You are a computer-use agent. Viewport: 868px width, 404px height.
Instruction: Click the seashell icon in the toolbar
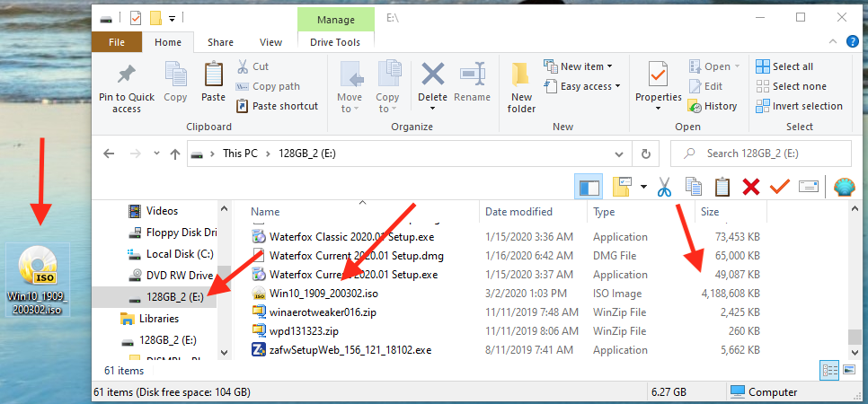pos(845,187)
